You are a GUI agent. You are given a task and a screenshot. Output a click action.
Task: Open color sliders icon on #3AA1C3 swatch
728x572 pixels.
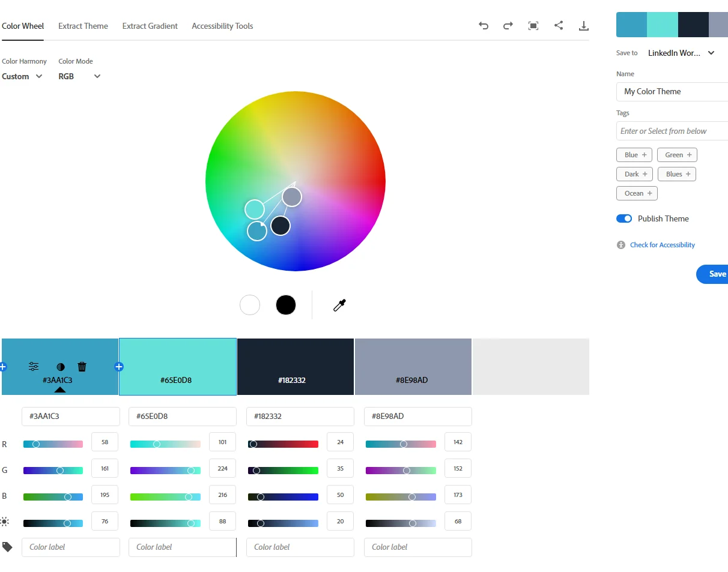pyautogui.click(x=34, y=367)
